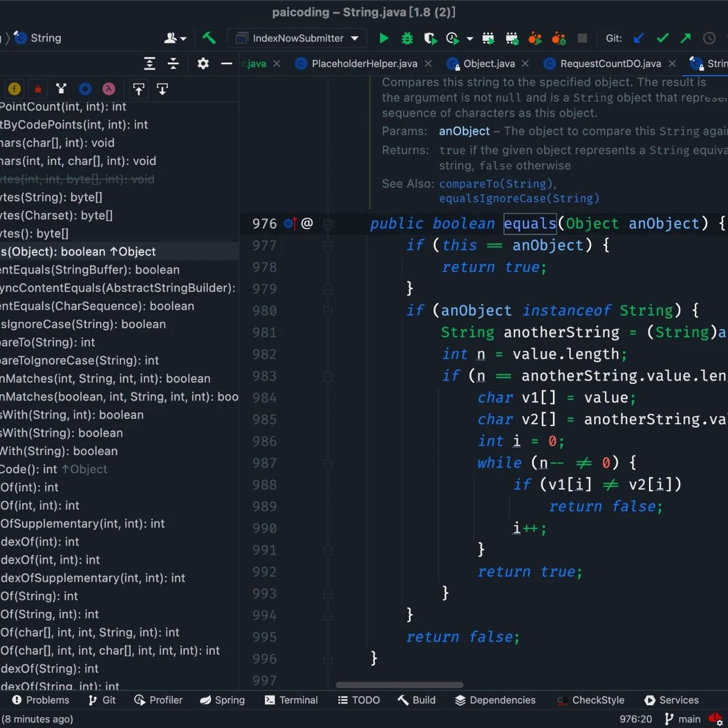Click the override marker at line 976
This screenshot has width=728, height=728.
pos(291,224)
